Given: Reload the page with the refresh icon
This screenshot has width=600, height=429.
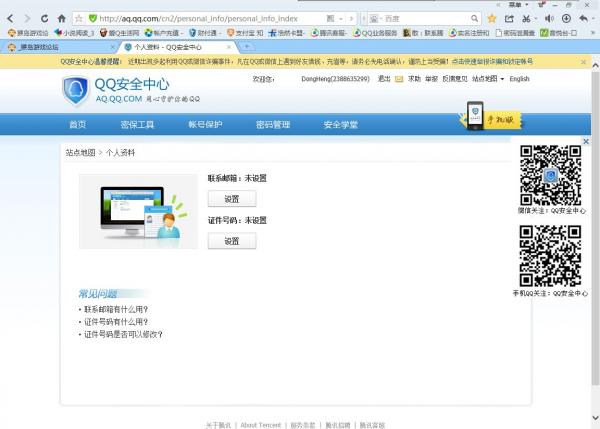Looking at the screenshot, I should tap(44, 18).
